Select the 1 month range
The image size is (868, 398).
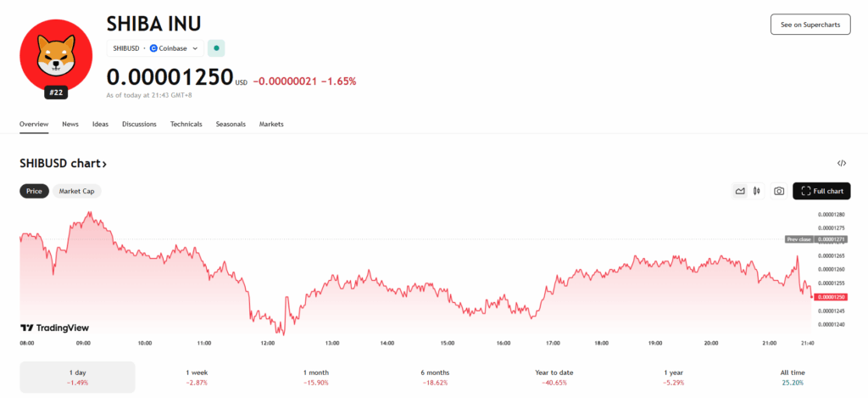(315, 377)
